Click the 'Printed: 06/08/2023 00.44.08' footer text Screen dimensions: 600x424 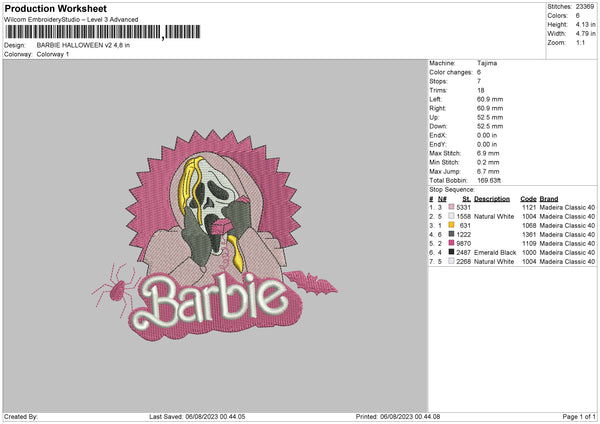398,416
